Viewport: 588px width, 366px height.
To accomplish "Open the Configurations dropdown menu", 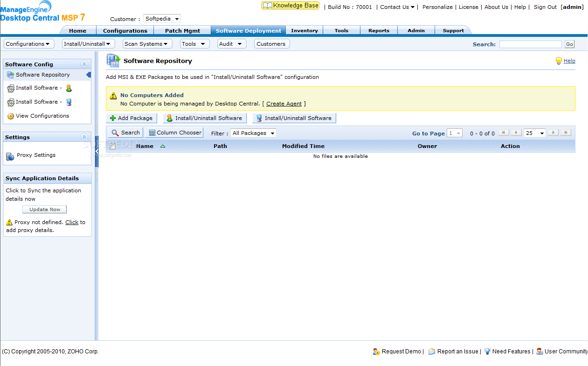I will point(29,44).
